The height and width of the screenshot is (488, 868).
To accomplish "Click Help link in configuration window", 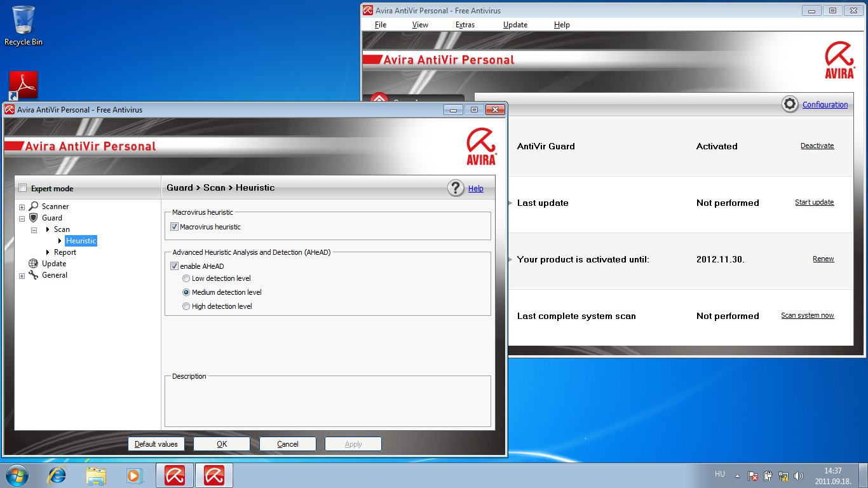I will point(475,188).
